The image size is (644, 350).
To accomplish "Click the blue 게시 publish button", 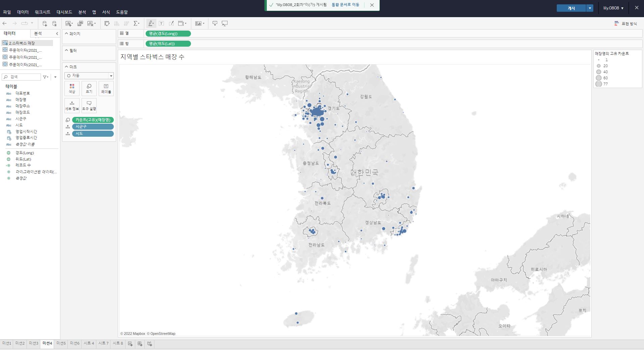I will point(572,8).
